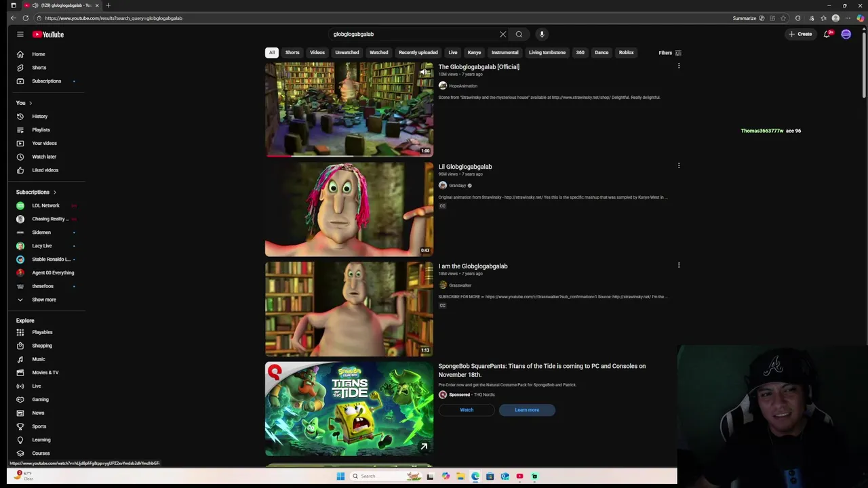Screen dimensions: 868x488
Task: Select the Videos filter chip
Action: pyautogui.click(x=317, y=52)
